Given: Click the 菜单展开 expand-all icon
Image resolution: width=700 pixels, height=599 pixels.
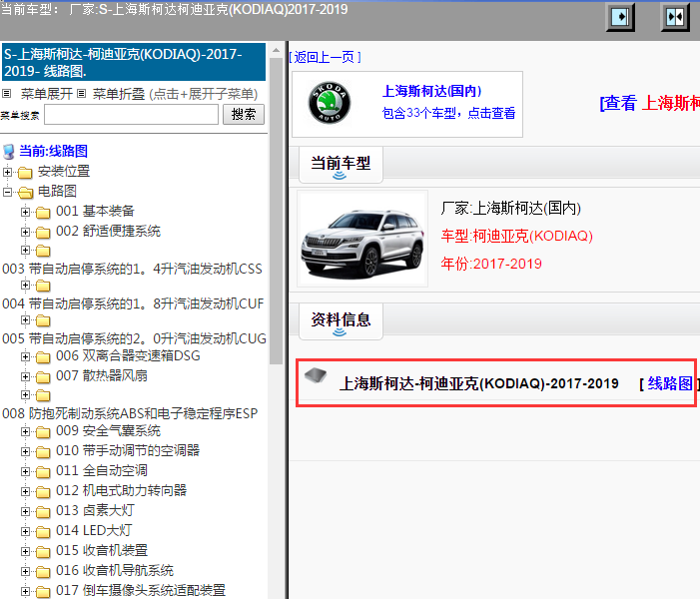Looking at the screenshot, I should pos(6,94).
